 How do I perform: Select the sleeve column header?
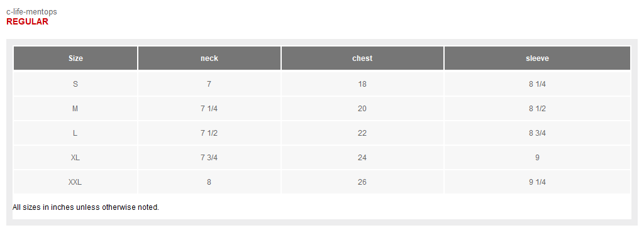(537, 58)
